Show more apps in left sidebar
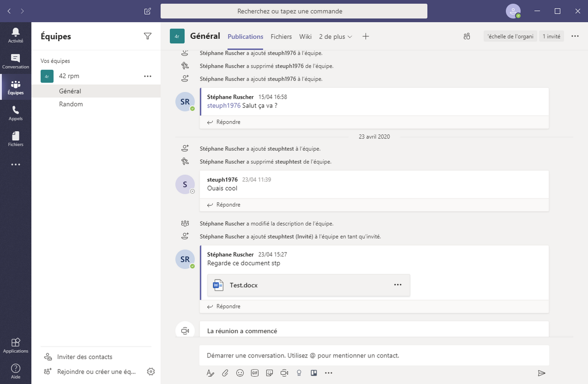The height and width of the screenshot is (384, 588). point(16,165)
